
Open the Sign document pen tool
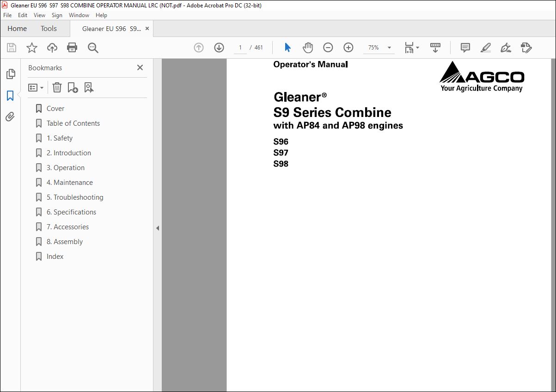point(506,48)
